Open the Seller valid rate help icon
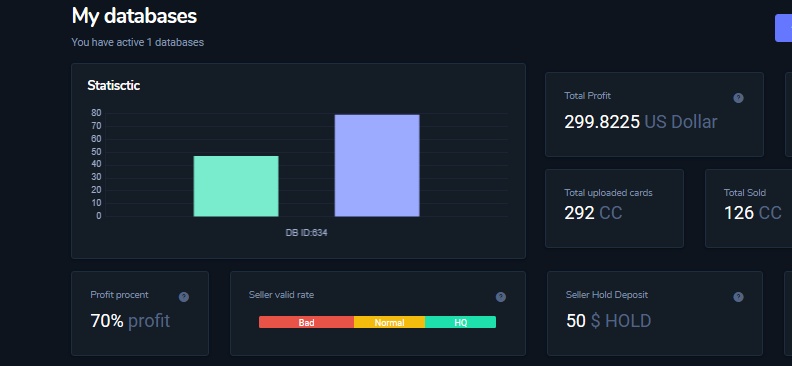 pyautogui.click(x=501, y=297)
